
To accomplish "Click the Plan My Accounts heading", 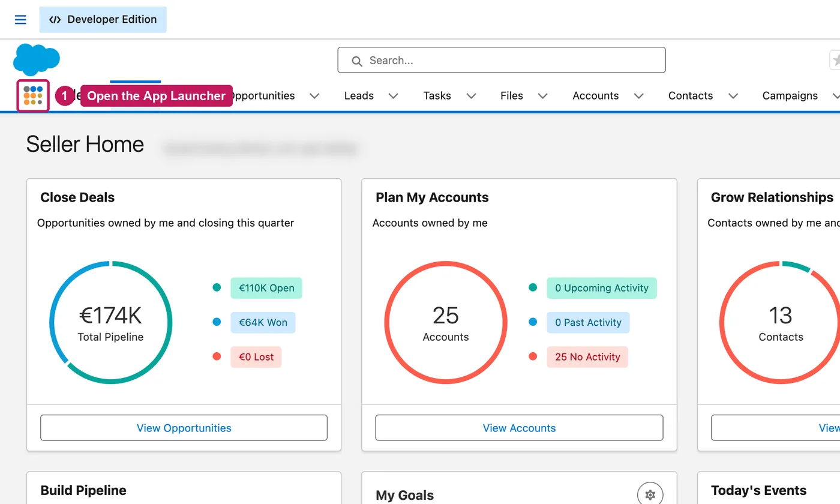I will pyautogui.click(x=432, y=197).
